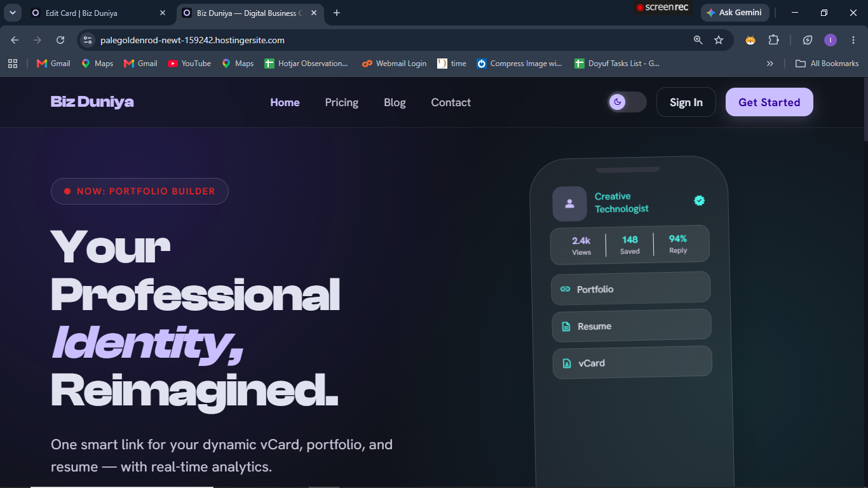The image size is (868, 488).
Task: Click the 148 Saved stat
Action: tap(630, 245)
